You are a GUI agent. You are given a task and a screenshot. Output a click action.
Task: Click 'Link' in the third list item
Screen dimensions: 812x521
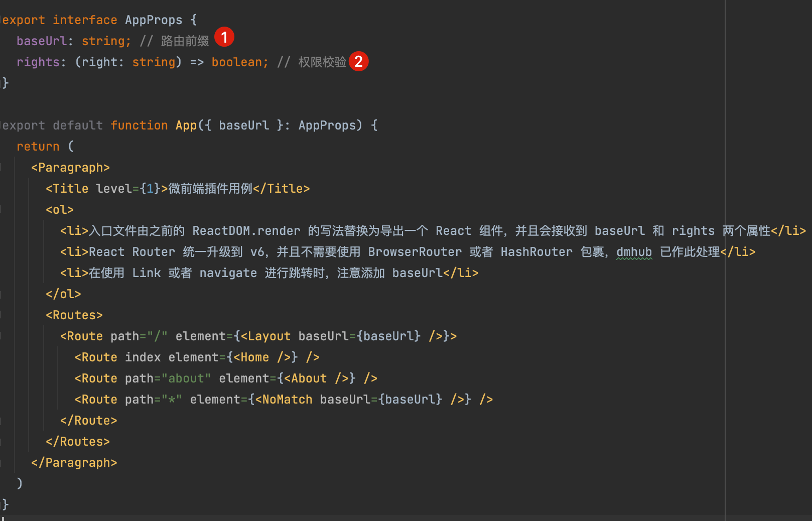tap(147, 273)
